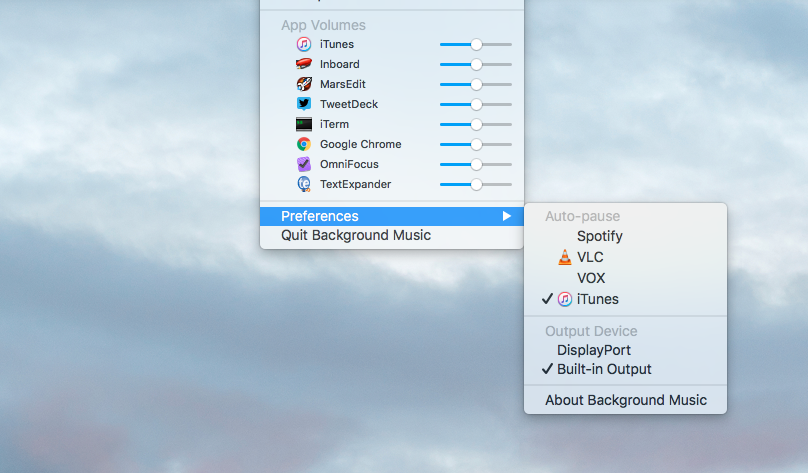Open the Preferences submenu item
This screenshot has width=808, height=473.
(392, 216)
